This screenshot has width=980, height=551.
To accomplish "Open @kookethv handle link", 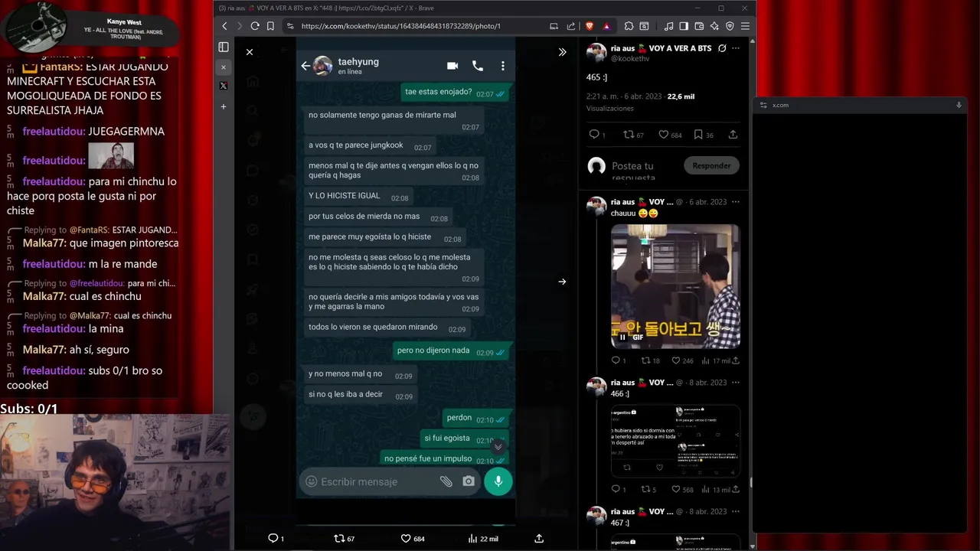I will click(629, 58).
